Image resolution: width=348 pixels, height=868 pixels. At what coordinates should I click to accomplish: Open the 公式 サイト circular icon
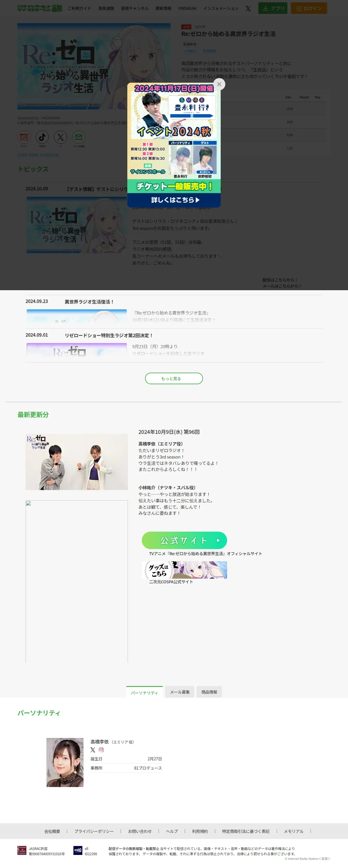[24, 137]
